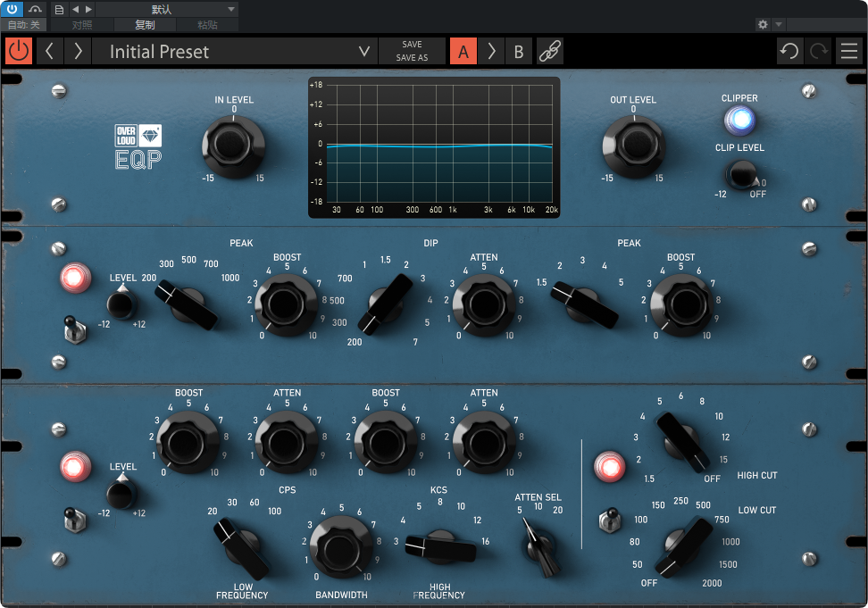Load next host preset with right triangle

point(88,10)
